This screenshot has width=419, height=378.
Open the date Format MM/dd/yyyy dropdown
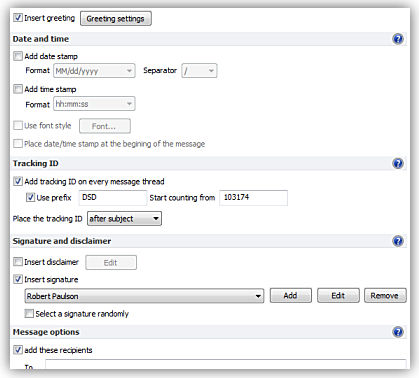point(94,71)
